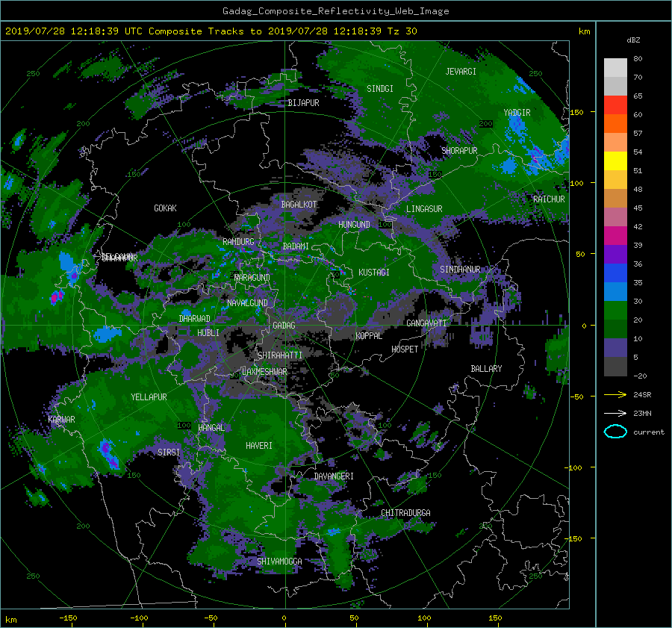Click the NAVALGUND city label

pos(247,302)
